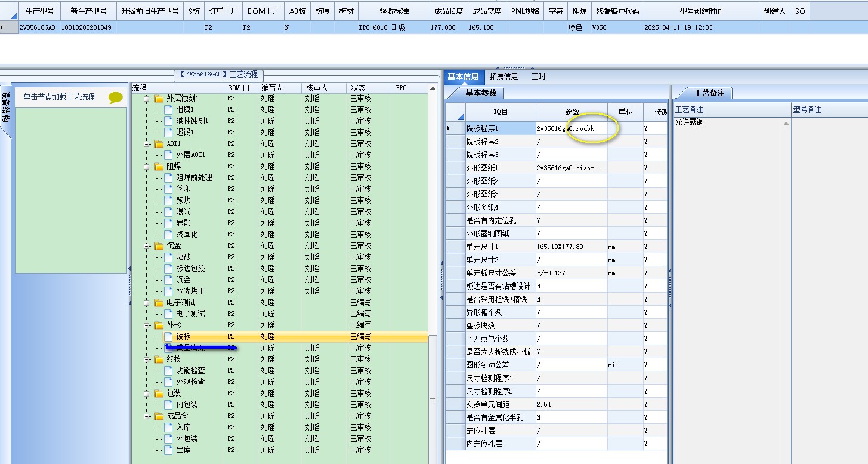Click the folder icon beside 外层蚀刻1
Image resolution: width=868 pixels, height=464 pixels.
tap(159, 98)
